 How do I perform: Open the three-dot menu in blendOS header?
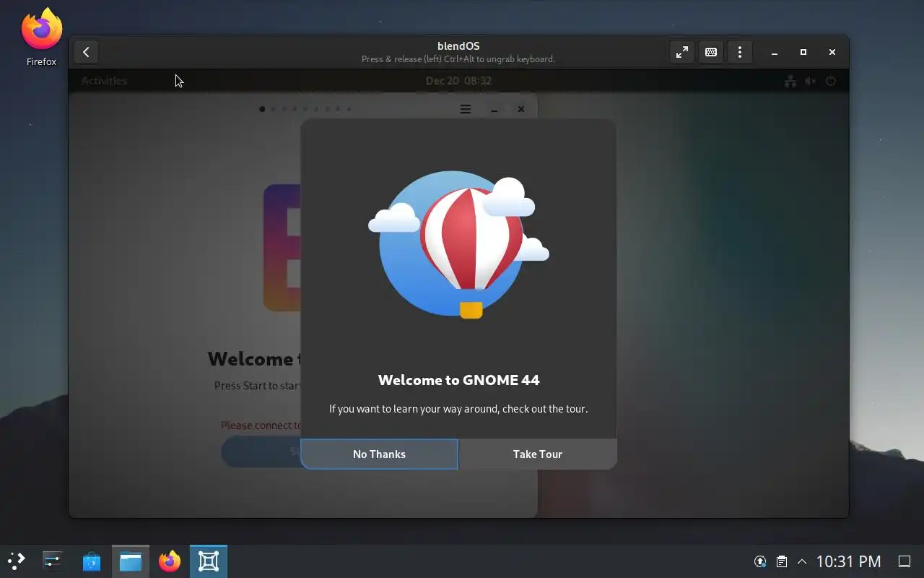(740, 52)
